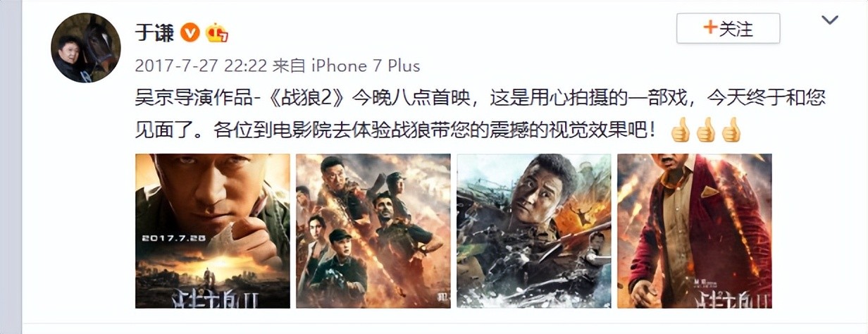Click the plus sign on 关注 button
868x334 pixels.
pyautogui.click(x=709, y=29)
